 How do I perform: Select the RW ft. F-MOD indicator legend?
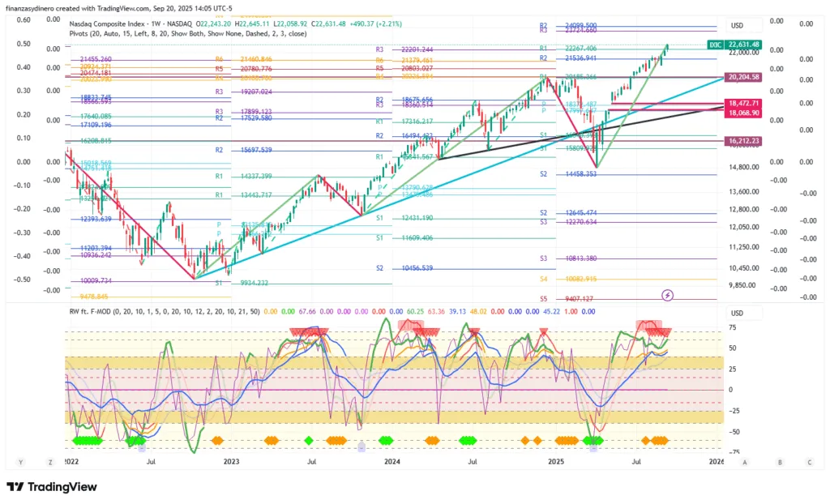pyautogui.click(x=165, y=311)
